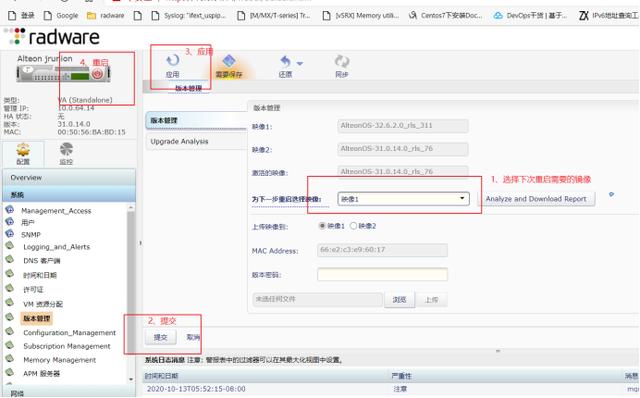This screenshot has width=640, height=398.
Task: Click the 还原 revert arrow icon
Action: 285,62
